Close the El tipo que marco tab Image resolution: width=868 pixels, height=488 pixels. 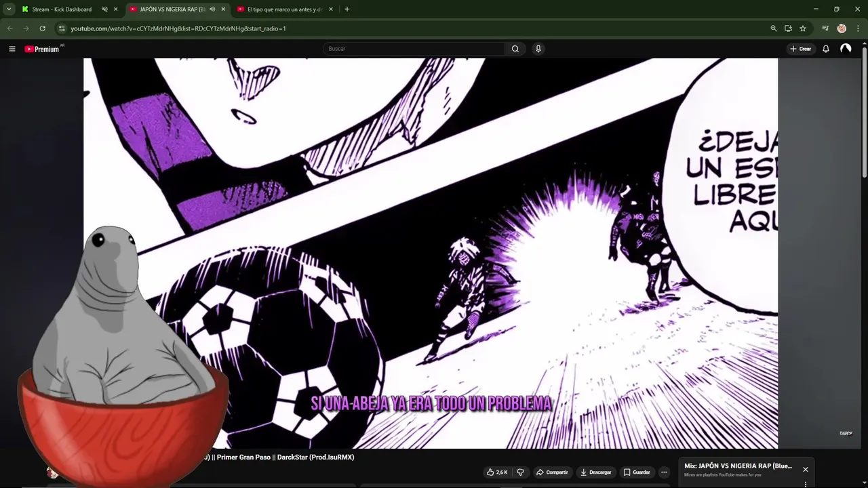click(331, 9)
